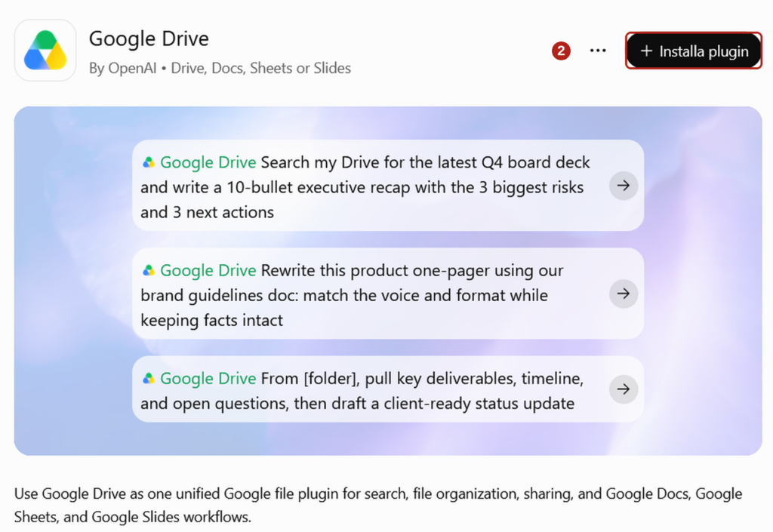
Task: Click the small Drive icon in the [folder] deliverables card
Action: (x=149, y=378)
